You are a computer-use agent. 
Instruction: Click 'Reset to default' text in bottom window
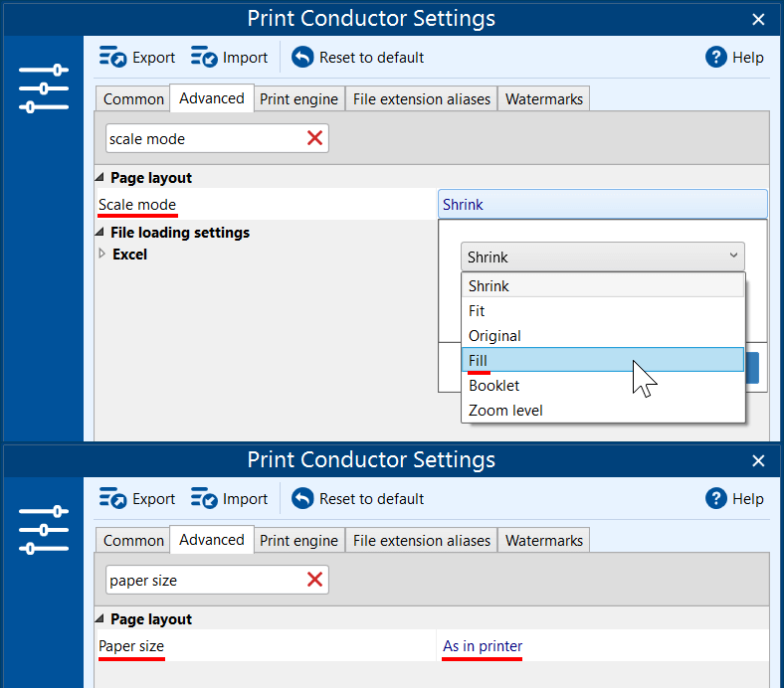[x=371, y=499]
